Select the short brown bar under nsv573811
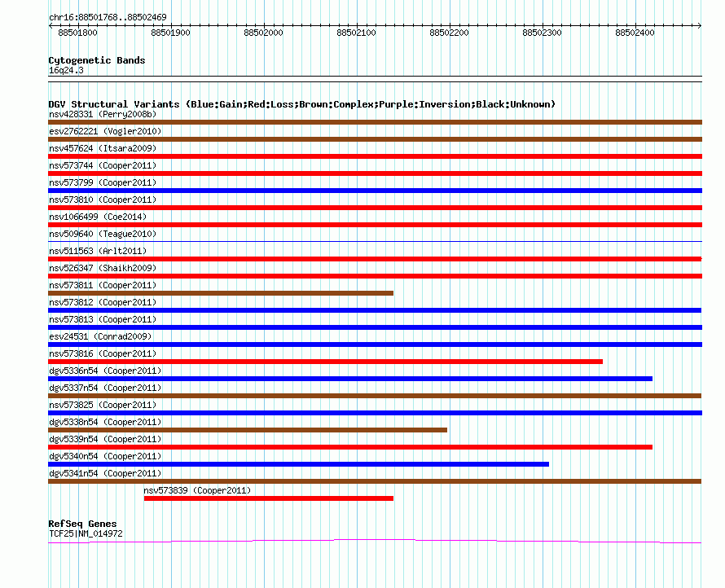 click(221, 293)
